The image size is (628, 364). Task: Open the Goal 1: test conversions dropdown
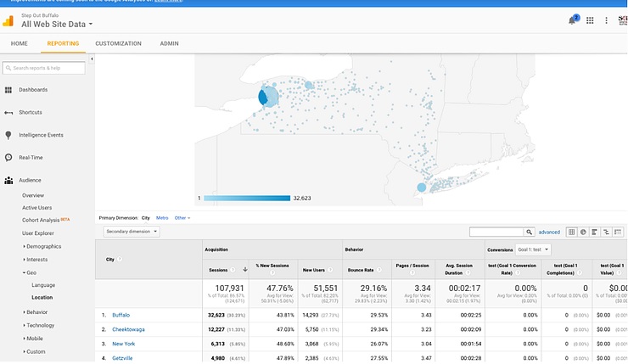[533, 249]
